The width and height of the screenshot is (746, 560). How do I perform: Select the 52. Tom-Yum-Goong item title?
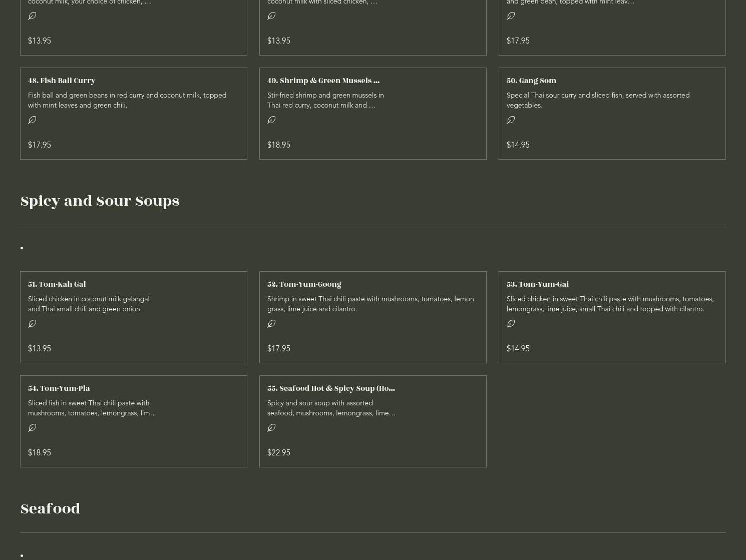click(304, 284)
